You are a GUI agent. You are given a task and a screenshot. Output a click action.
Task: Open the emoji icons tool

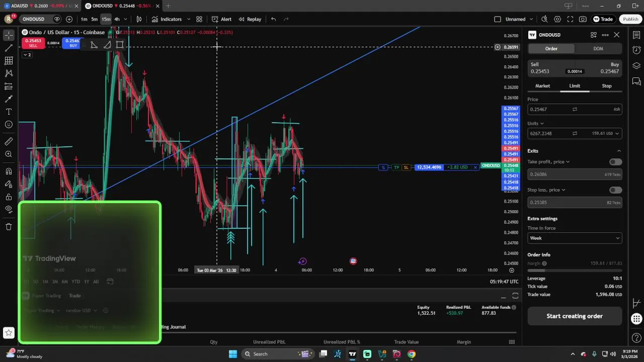[x=9, y=124]
